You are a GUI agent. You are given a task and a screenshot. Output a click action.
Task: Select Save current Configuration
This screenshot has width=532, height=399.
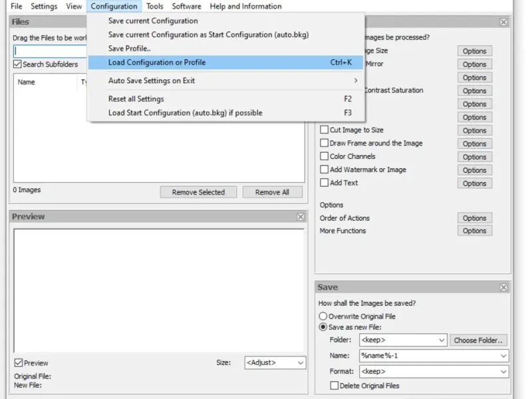coord(225,21)
